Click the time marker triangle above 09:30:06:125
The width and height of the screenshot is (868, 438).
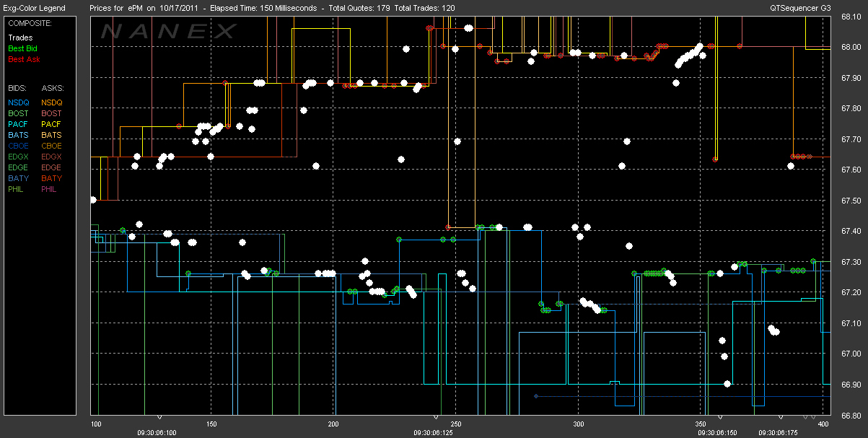[x=436, y=418]
